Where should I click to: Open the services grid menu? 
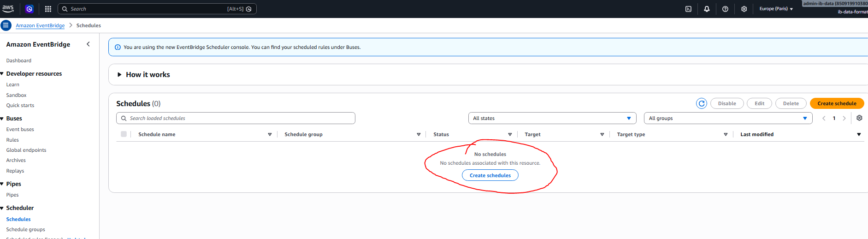(x=48, y=9)
